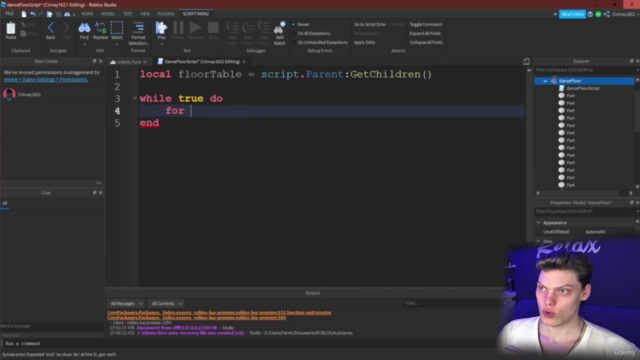Switch to the MODEL ribbon tab
The height and width of the screenshot is (360, 640).
point(108,14)
